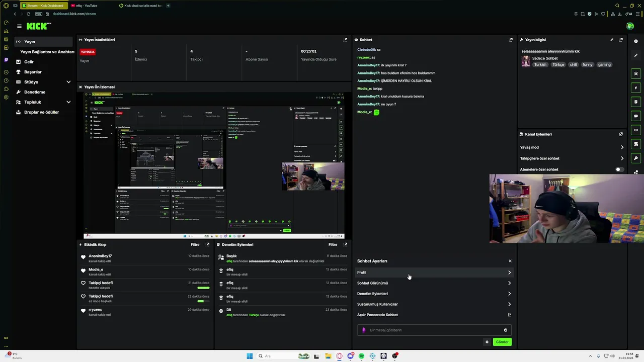644x362 pixels.
Task: Switch to the Kick chati sol alta tab
Action: pos(140,6)
